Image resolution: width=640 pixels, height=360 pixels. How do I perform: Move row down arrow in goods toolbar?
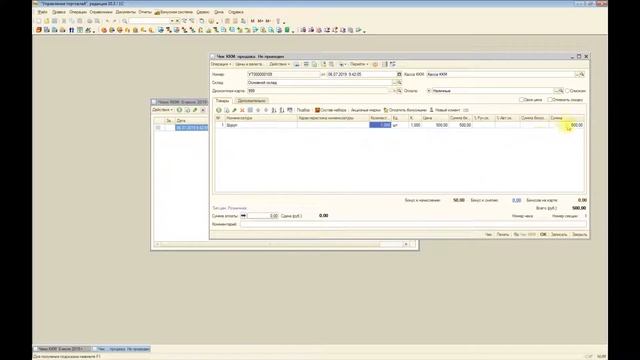266,110
